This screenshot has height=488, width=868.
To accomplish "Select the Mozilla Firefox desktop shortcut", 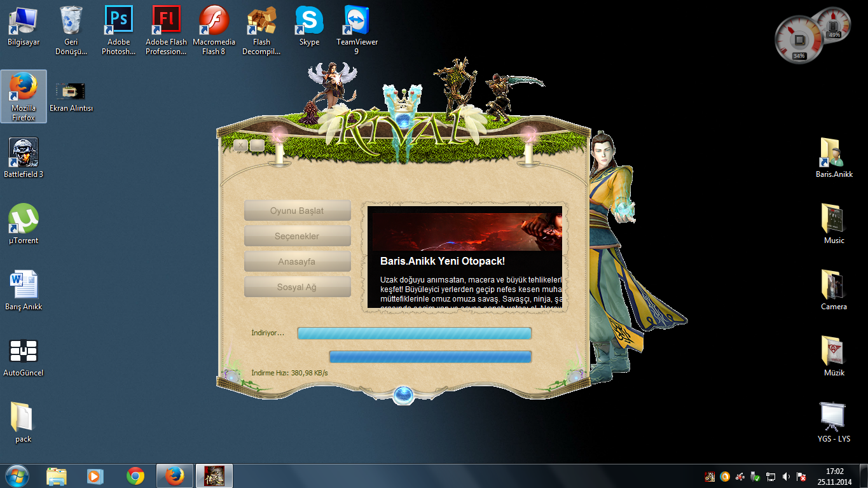I will 24,96.
